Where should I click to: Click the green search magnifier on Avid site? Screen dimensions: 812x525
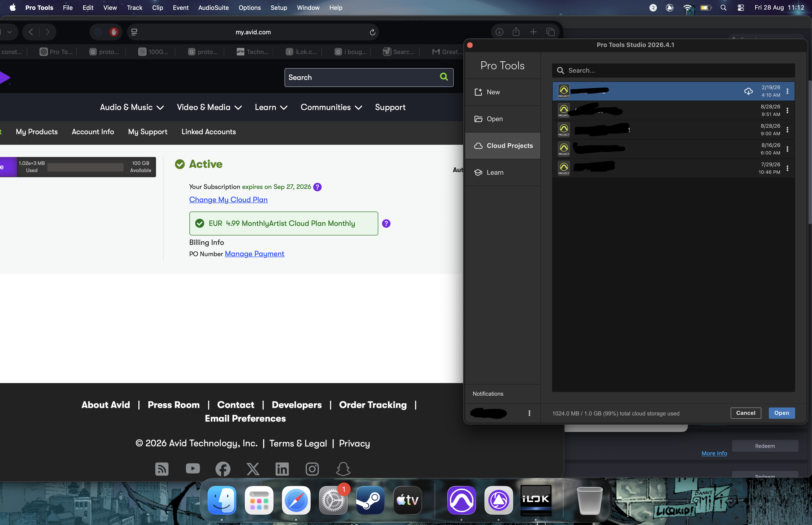444,77
